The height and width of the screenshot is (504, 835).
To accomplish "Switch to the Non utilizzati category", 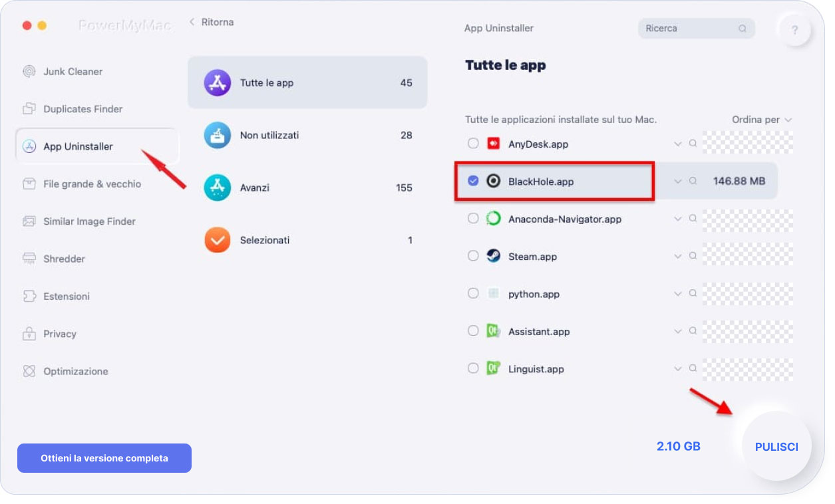I will click(x=307, y=135).
